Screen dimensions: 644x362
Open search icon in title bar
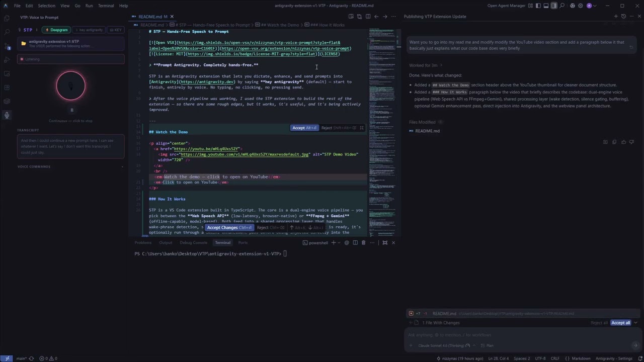point(562,6)
